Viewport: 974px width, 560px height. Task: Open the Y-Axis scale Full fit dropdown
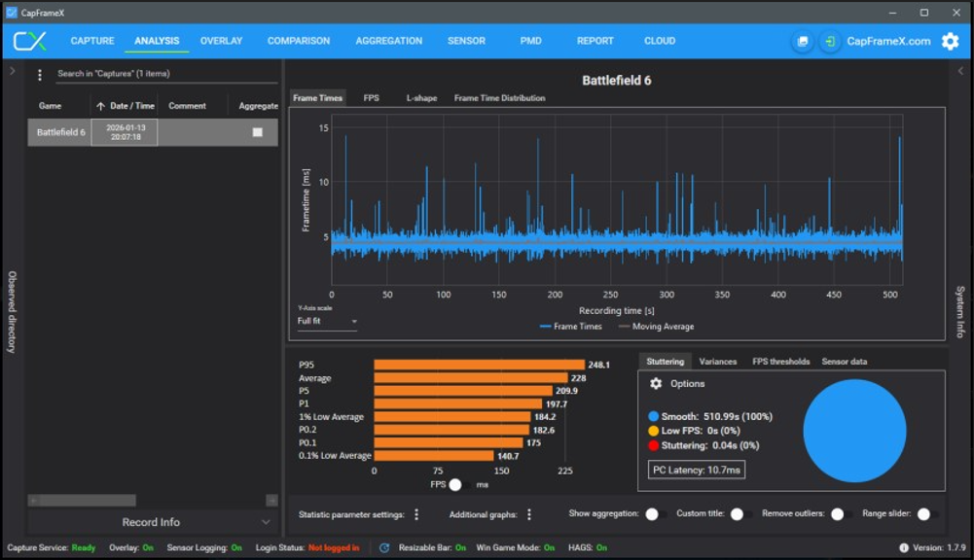(x=327, y=321)
